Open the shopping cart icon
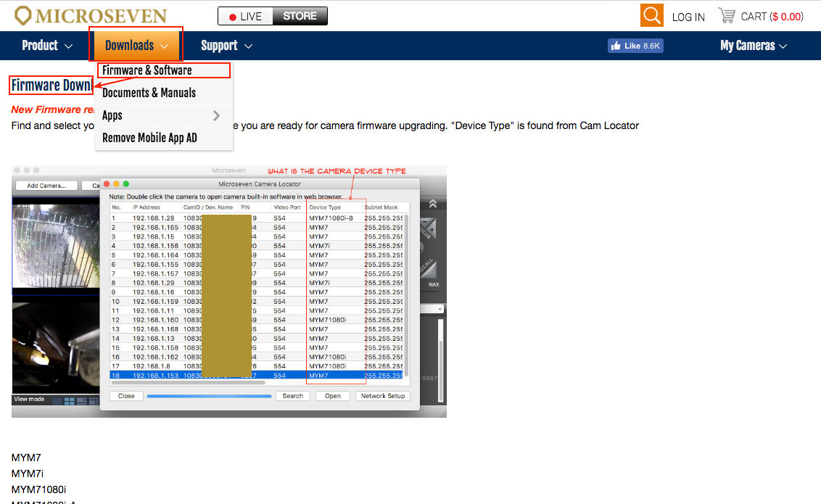This screenshot has width=821, height=504. tap(726, 16)
